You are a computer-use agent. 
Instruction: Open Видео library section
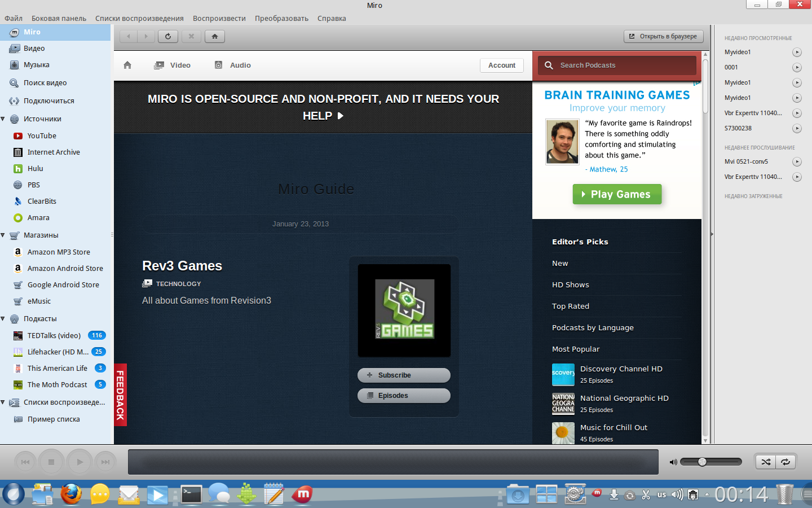55,49
